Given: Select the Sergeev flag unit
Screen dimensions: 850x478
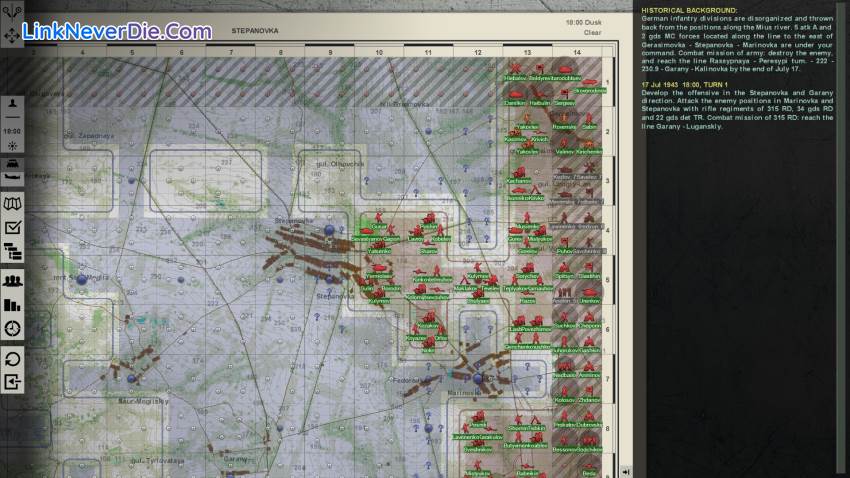Looking at the screenshot, I should tap(564, 98).
